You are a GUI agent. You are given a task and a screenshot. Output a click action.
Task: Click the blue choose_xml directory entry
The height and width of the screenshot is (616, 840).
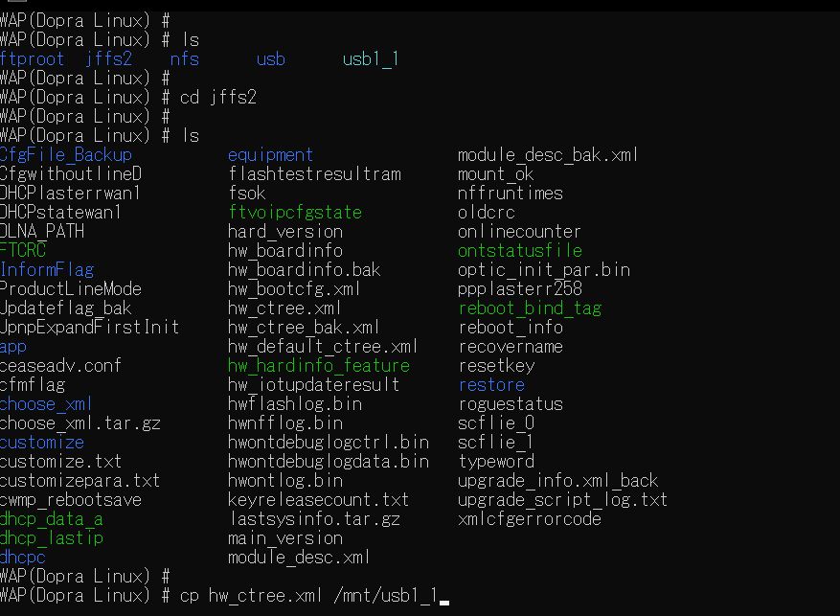point(46,403)
